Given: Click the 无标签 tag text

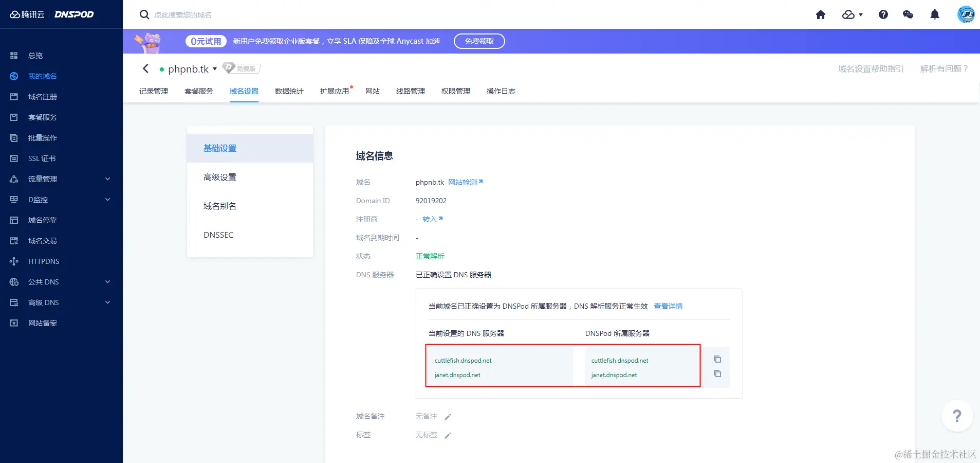Looking at the screenshot, I should (427, 435).
